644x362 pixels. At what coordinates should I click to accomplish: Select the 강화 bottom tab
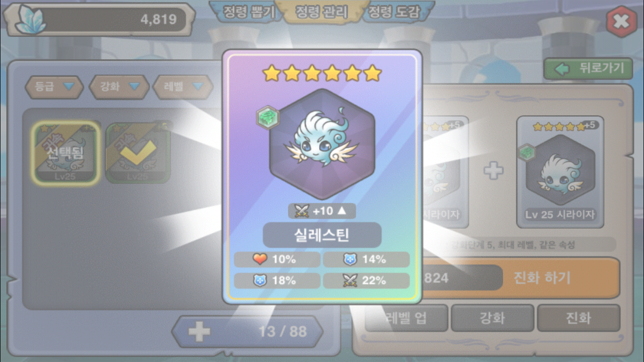click(492, 318)
